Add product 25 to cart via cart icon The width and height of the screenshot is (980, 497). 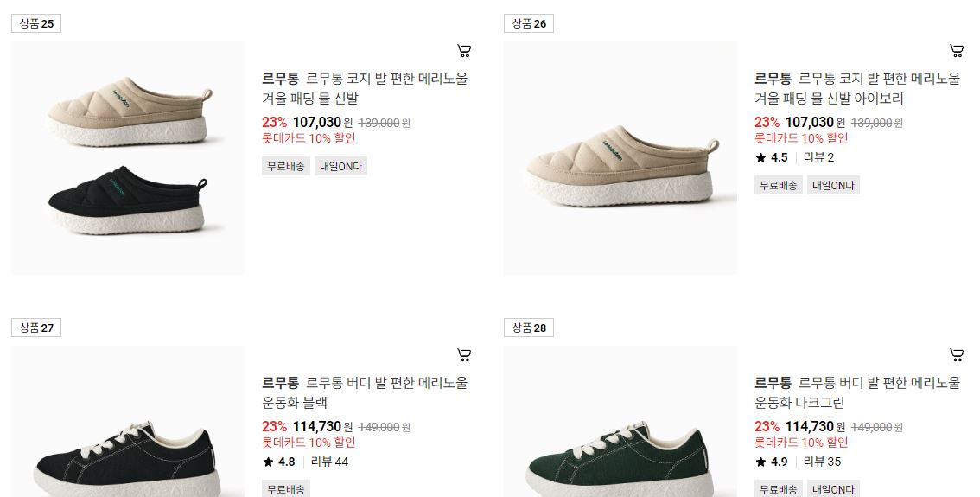pyautogui.click(x=464, y=51)
